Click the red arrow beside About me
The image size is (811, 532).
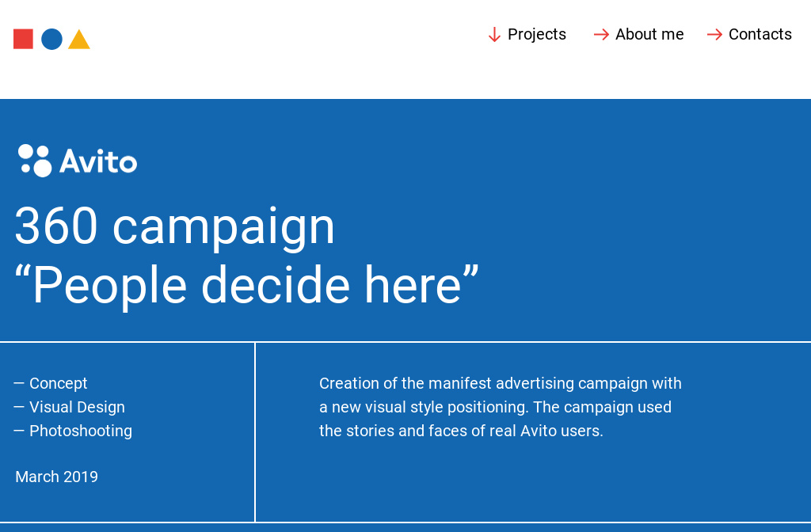(x=601, y=35)
